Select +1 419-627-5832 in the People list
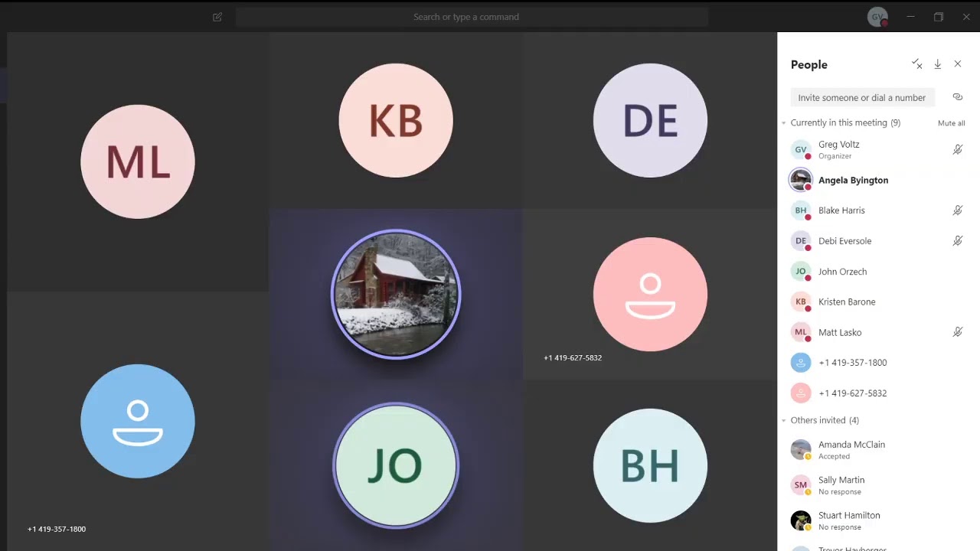Viewport: 980px width, 551px height. (x=877, y=393)
